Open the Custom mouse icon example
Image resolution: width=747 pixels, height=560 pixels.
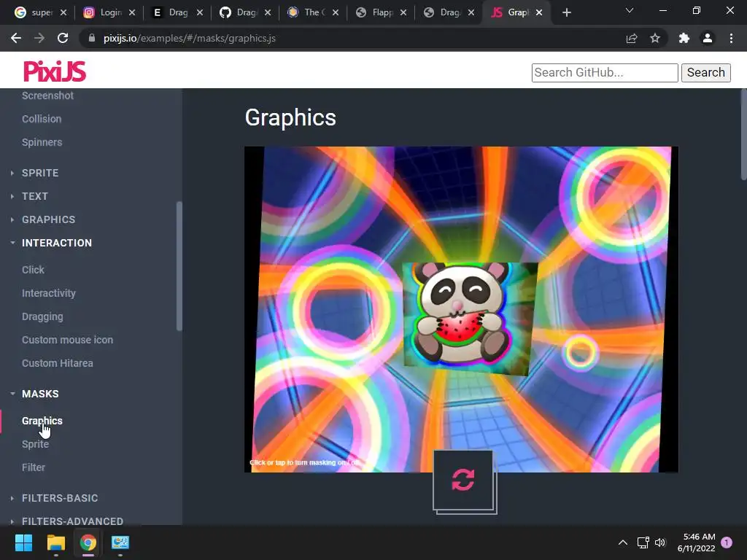coord(67,340)
